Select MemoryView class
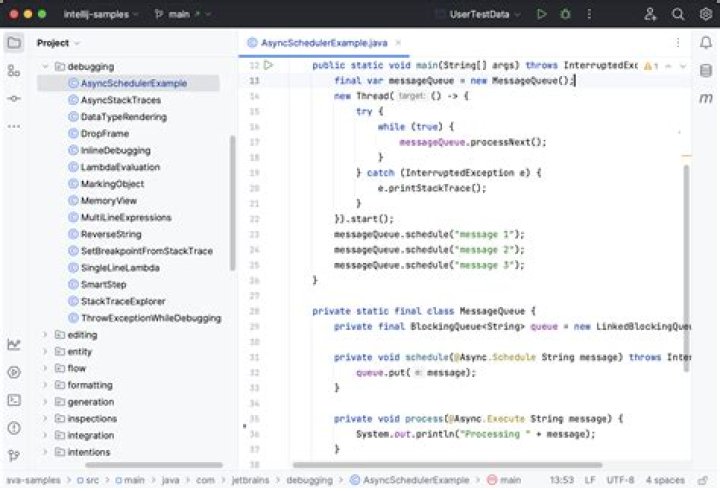The image size is (720, 491). click(109, 201)
